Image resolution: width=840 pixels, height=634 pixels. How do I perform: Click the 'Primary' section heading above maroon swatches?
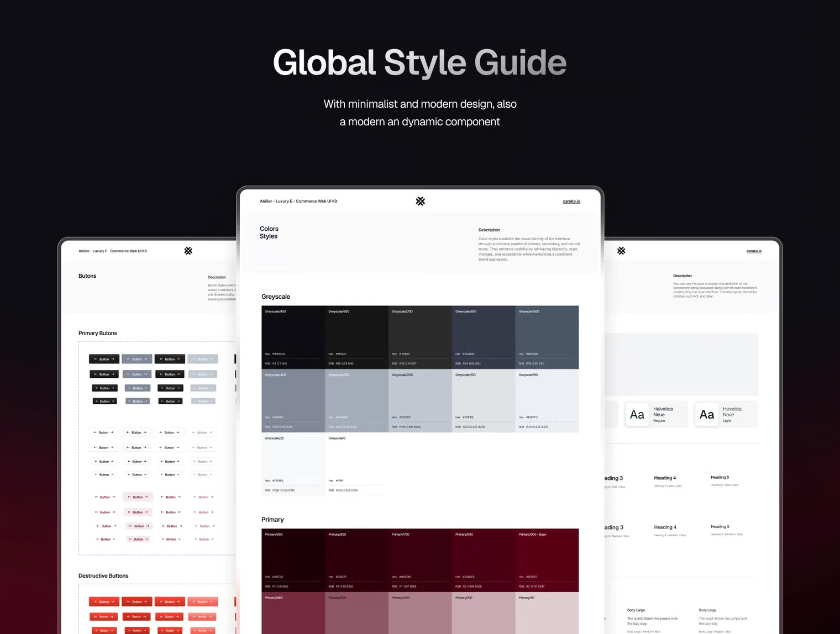272,520
